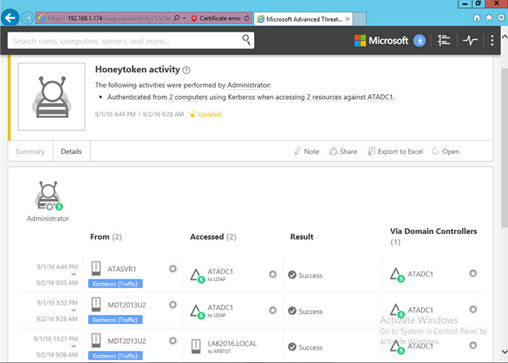Expand the 9/1/16 5:52 PM time range arrow
This screenshot has height=363, width=508.
pyautogui.click(x=74, y=311)
